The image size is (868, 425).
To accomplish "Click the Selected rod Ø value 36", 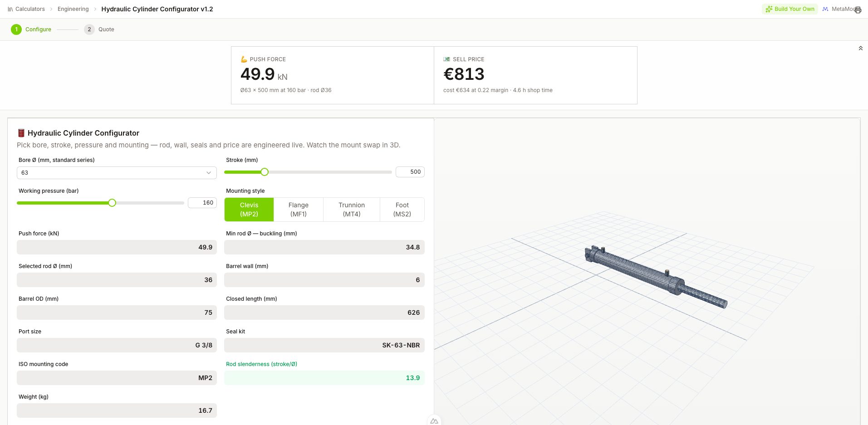I will [x=117, y=280].
